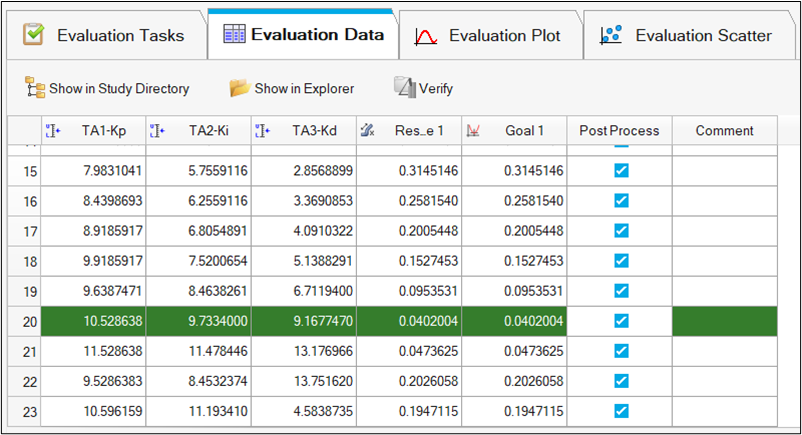Click the Evaluation Tasks checkmark icon
The image size is (802, 435).
[33, 35]
